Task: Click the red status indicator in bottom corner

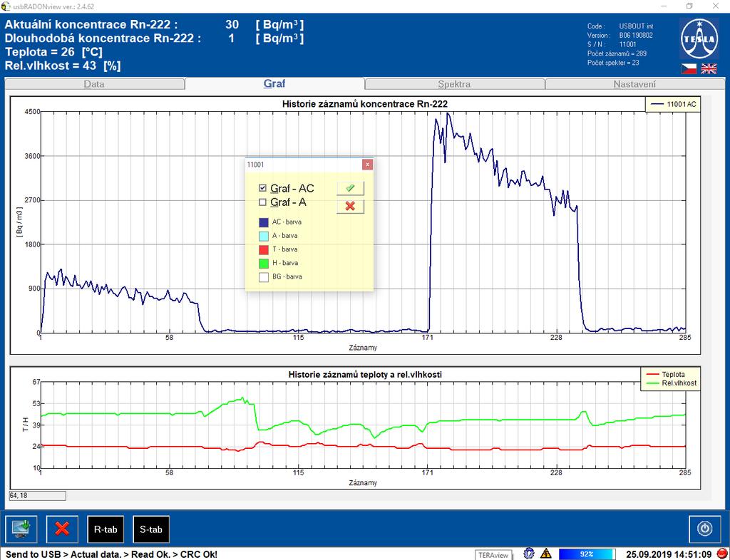Action: 721,554
